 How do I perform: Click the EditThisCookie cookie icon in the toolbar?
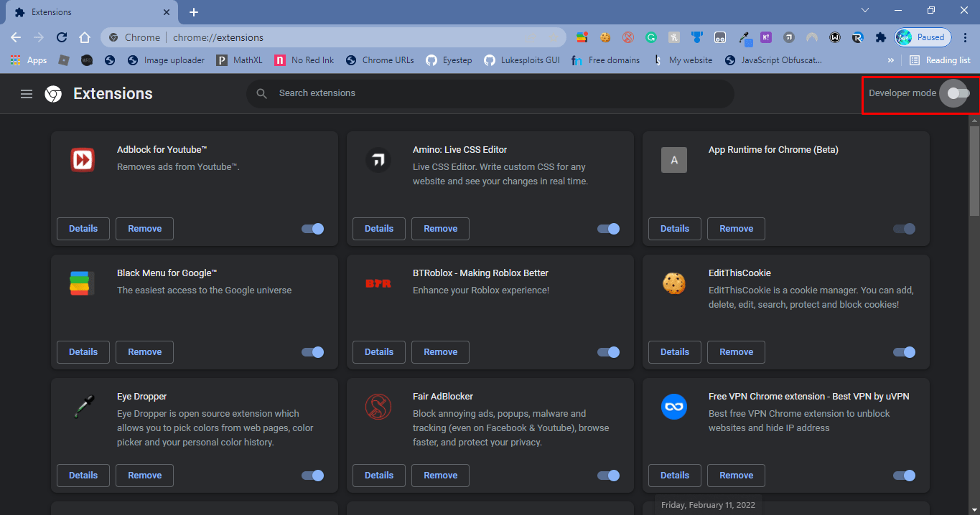[x=605, y=37]
